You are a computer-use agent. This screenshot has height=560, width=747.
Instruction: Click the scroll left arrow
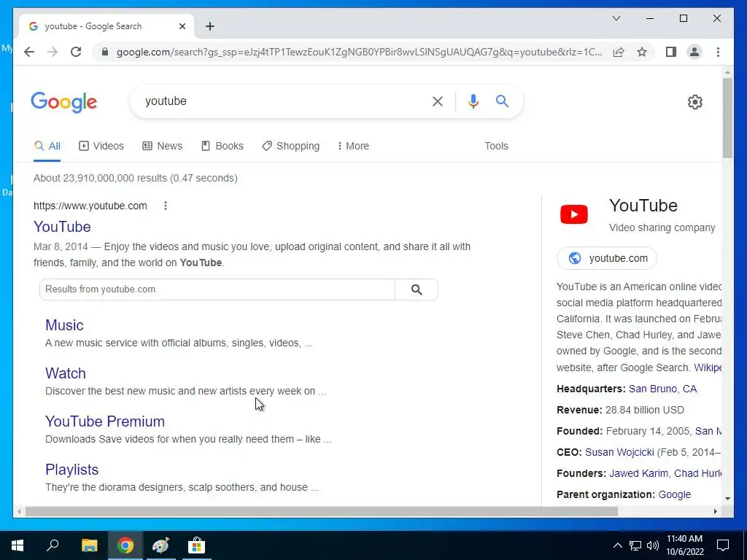[x=19, y=512]
